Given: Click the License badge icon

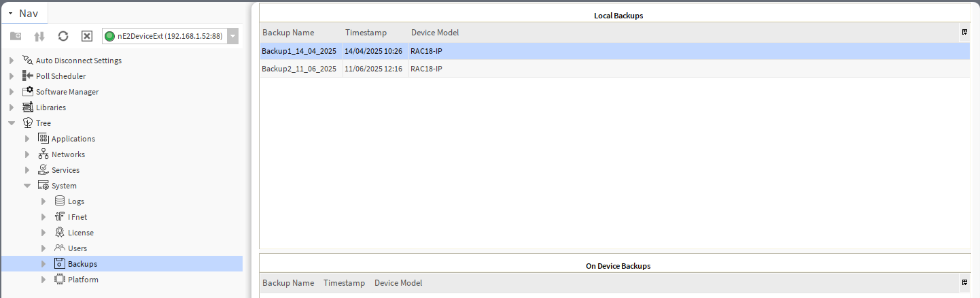Looking at the screenshot, I should coord(60,232).
